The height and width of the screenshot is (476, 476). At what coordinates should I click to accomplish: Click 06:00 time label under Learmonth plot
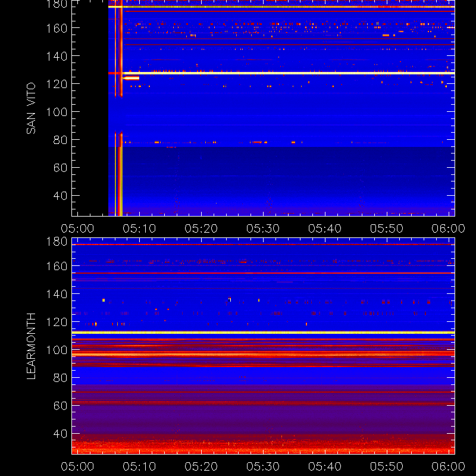tap(449, 466)
